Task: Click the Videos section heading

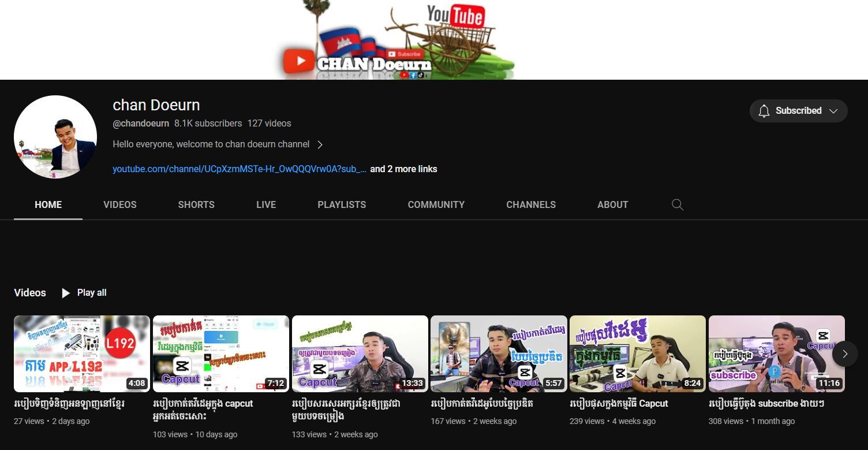Action: tap(30, 293)
